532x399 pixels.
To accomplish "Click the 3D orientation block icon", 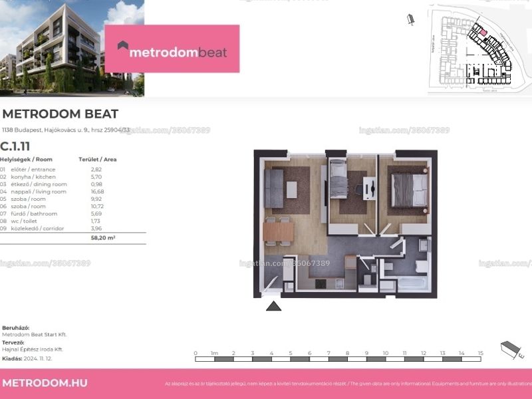I will pos(511,350).
